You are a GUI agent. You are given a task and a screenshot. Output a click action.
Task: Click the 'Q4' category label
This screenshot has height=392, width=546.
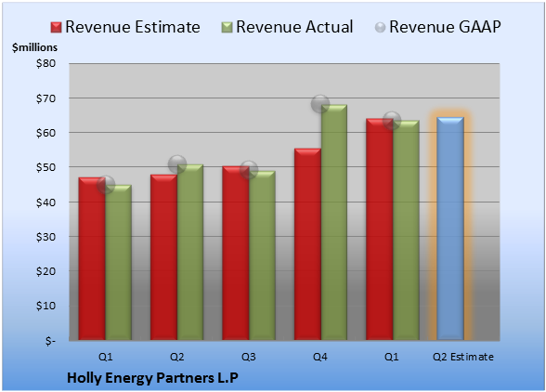click(x=320, y=357)
